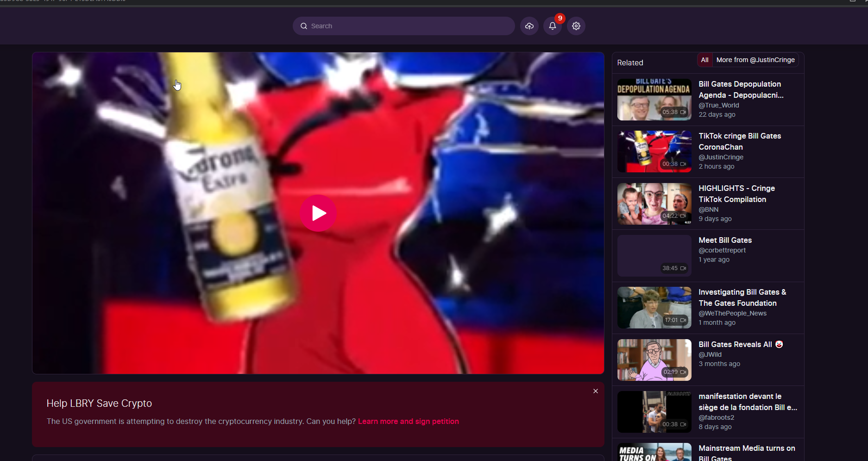The height and width of the screenshot is (461, 868).
Task: Open the @JustinCringe channel link in list
Action: pos(721,157)
